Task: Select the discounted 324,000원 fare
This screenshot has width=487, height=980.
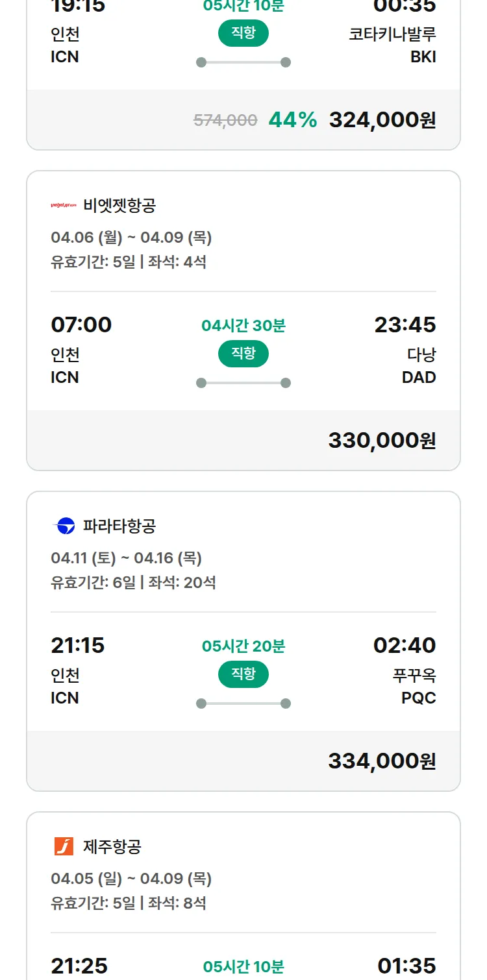Action: (x=382, y=119)
